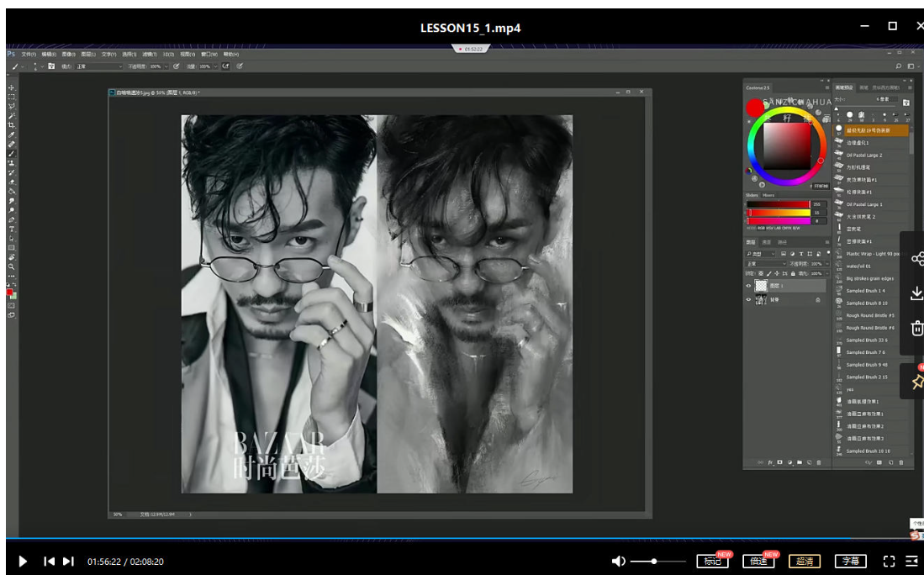Toggle pressure for opacity in options bar
Image resolution: width=924 pixels, height=575 pixels.
(177, 66)
